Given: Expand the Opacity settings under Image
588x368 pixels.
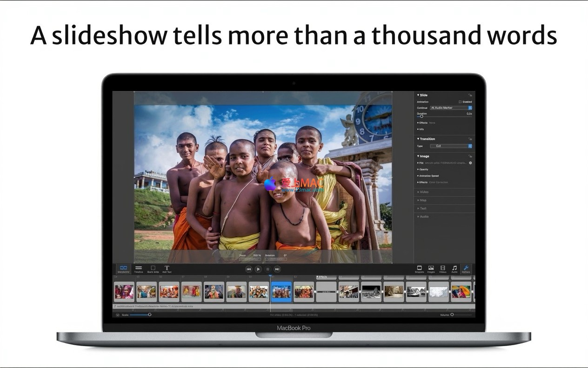Looking at the screenshot, I should click(423, 169).
